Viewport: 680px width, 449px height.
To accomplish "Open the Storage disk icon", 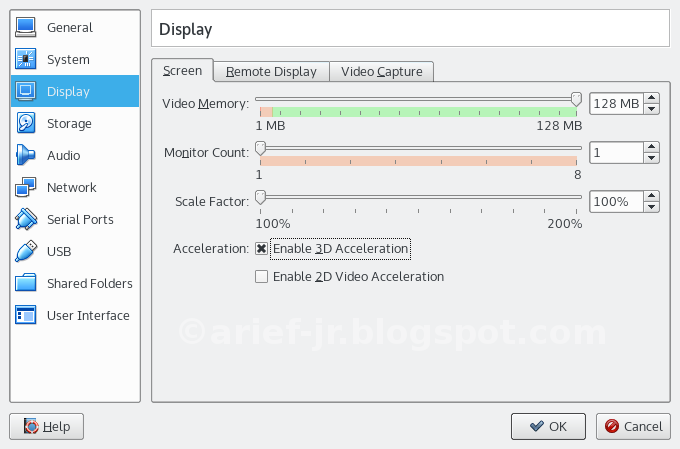I will (27, 123).
